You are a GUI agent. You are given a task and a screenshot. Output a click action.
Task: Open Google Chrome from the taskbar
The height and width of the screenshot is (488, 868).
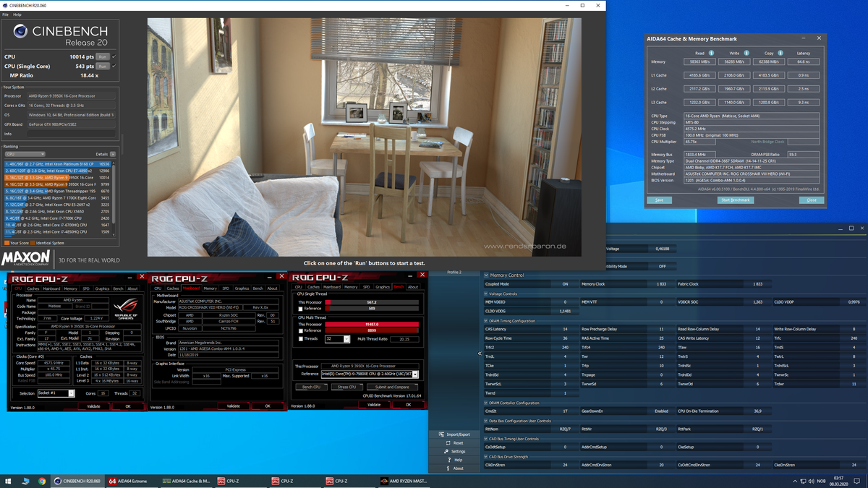42,481
